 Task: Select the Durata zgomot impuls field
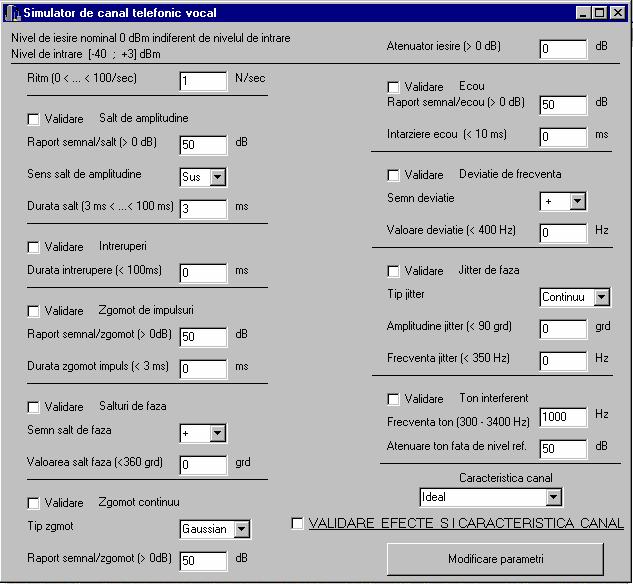point(203,368)
